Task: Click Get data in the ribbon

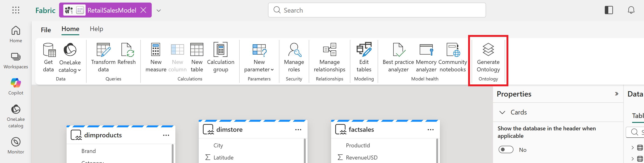Action: [x=48, y=58]
